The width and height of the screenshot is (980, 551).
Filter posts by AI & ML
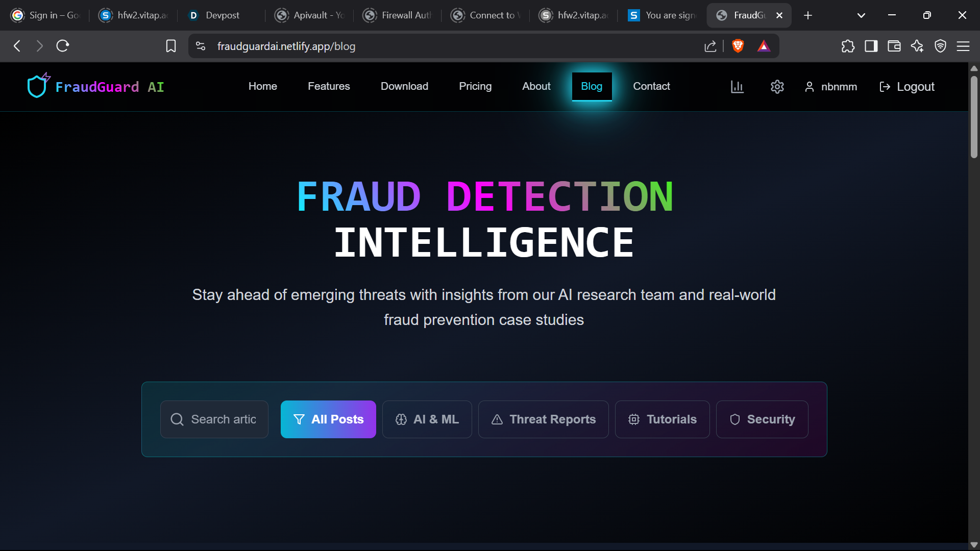point(427,419)
